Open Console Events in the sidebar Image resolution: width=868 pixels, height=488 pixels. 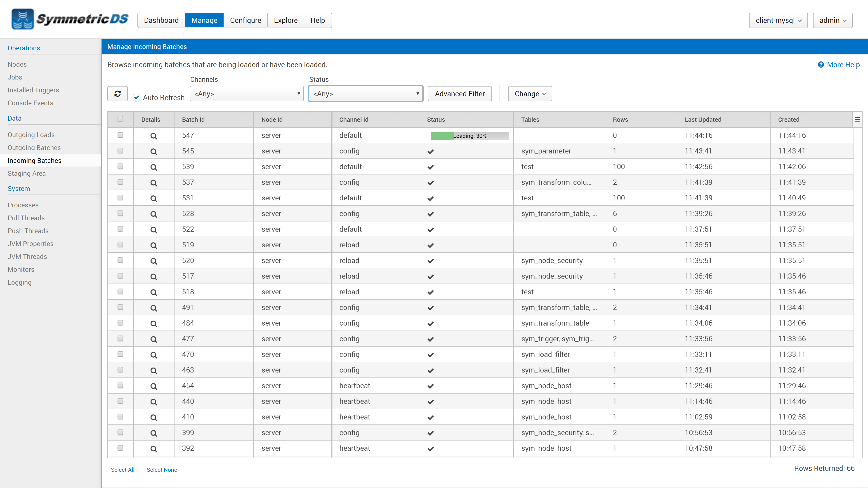30,103
